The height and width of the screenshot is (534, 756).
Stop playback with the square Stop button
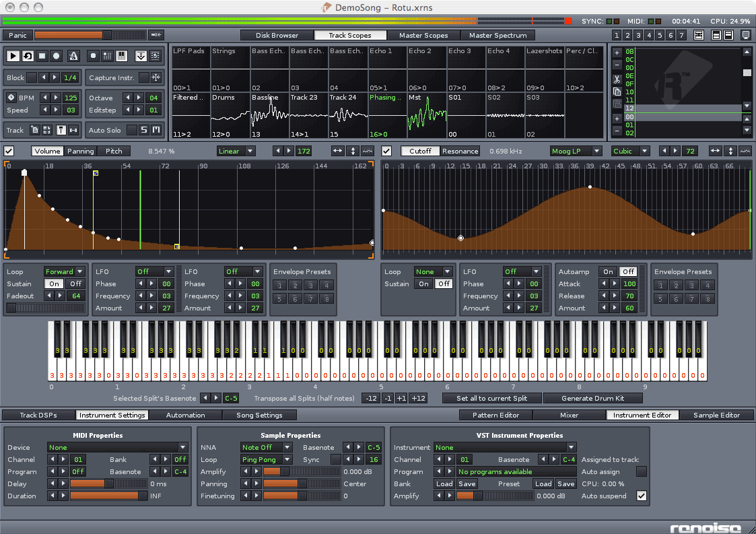pos(42,56)
